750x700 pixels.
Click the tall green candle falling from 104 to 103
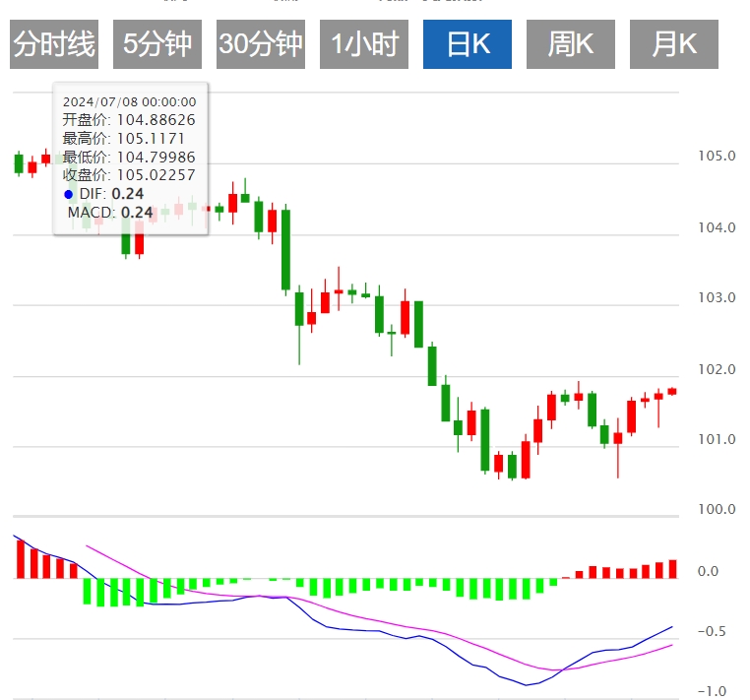(x=285, y=250)
